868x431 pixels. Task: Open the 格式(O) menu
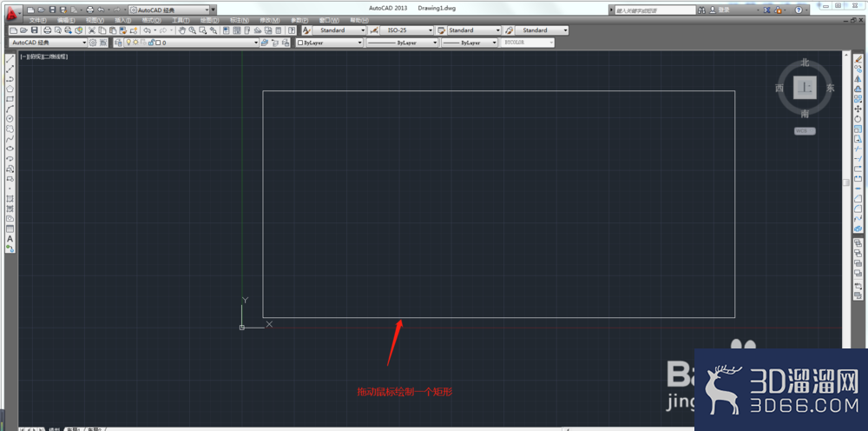(x=152, y=21)
